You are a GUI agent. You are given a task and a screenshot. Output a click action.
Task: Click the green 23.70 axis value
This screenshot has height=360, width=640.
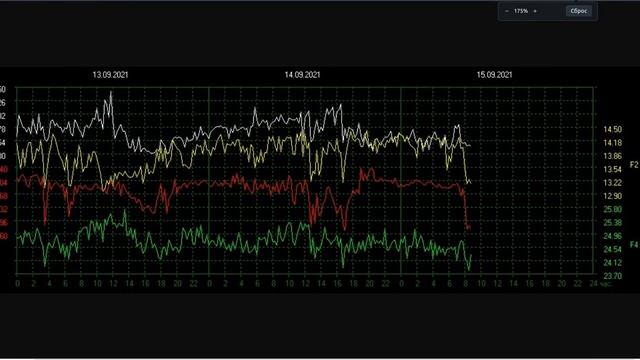pyautogui.click(x=613, y=276)
